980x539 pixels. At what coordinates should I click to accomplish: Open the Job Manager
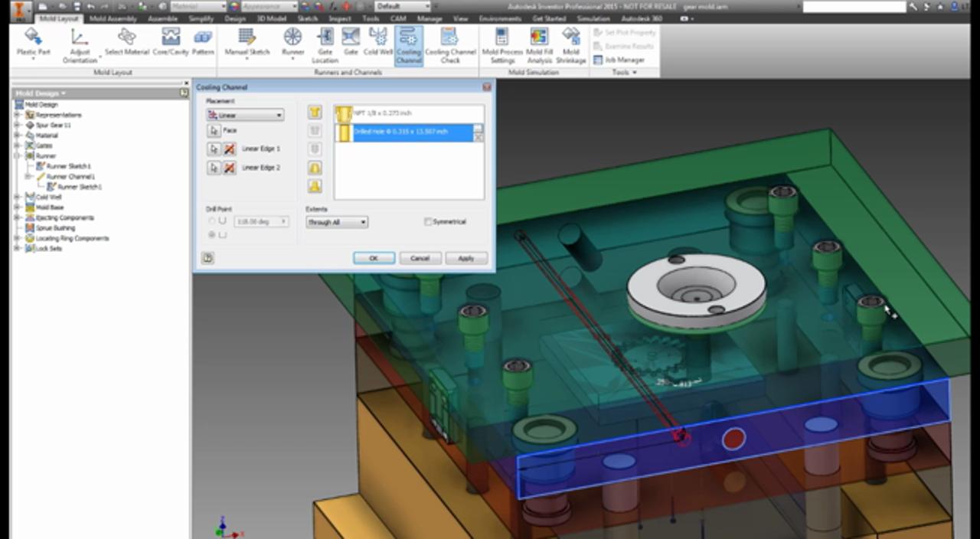[x=619, y=60]
